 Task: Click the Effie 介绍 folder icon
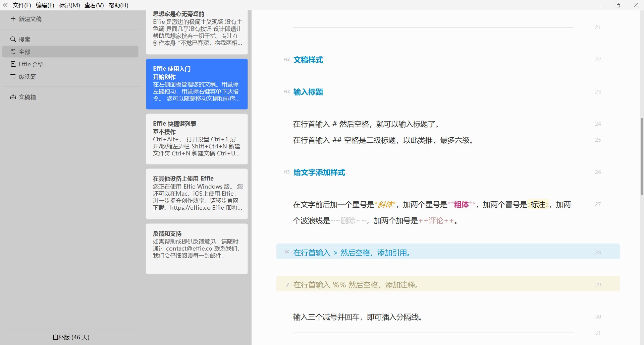tap(13, 64)
